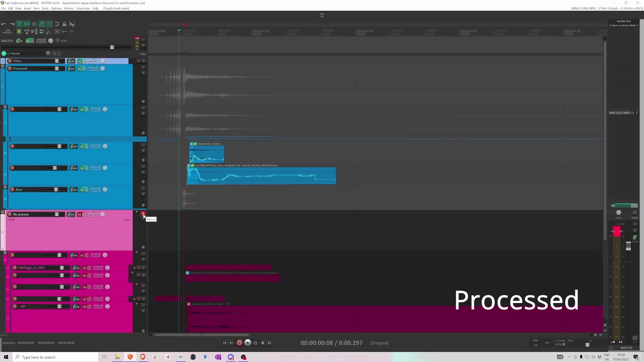Unmute the No process track
The width and height of the screenshot is (644, 362).
click(143, 214)
